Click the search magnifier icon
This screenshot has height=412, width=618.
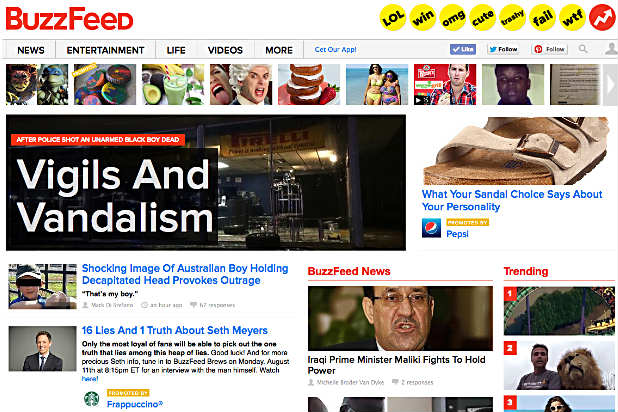coord(583,49)
